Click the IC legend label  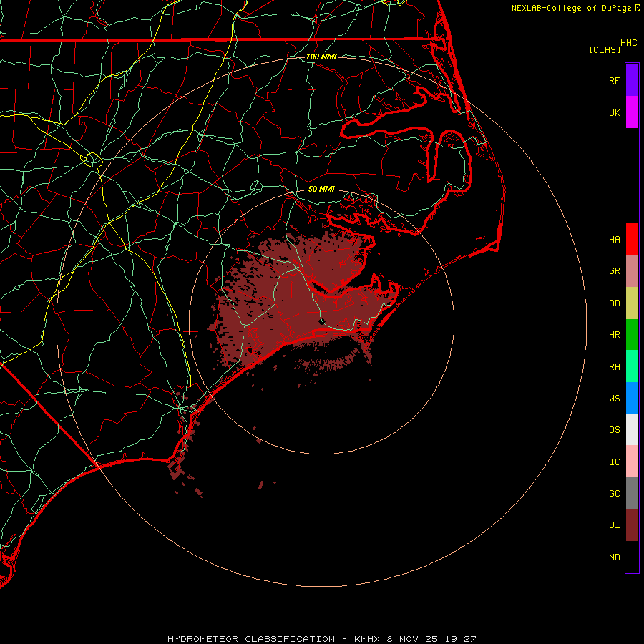click(615, 462)
